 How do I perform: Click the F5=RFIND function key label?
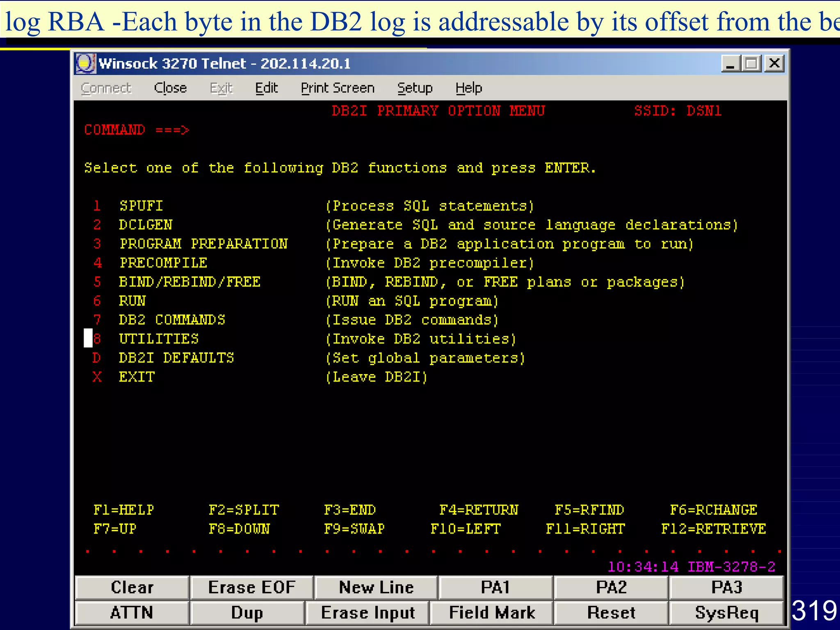pyautogui.click(x=589, y=510)
